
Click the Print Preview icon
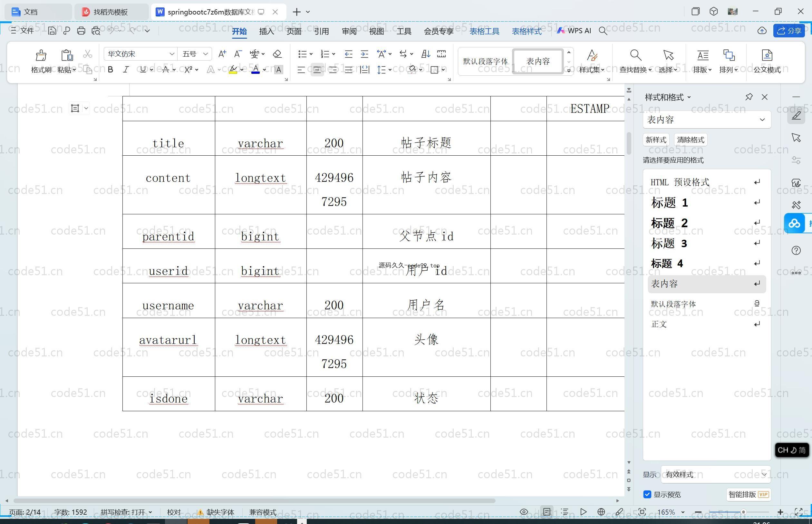[96, 31]
